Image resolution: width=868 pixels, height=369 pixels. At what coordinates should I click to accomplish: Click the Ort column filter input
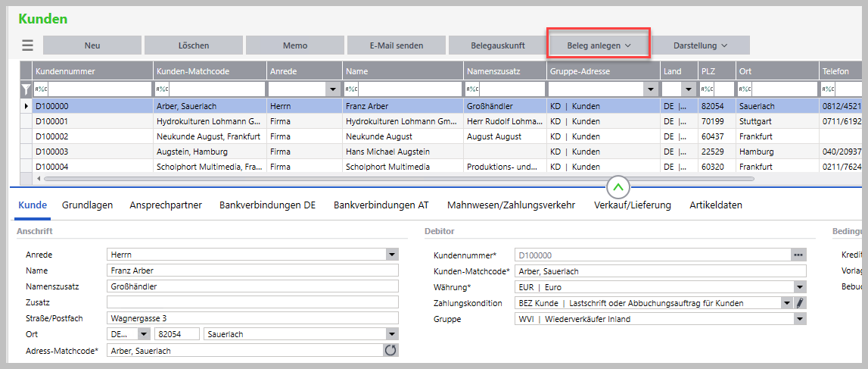[x=785, y=89]
